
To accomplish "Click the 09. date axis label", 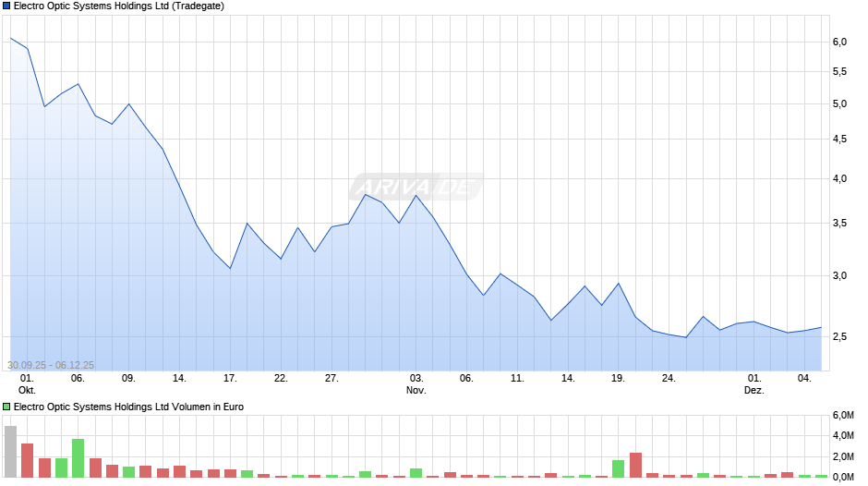I will pyautogui.click(x=128, y=379).
